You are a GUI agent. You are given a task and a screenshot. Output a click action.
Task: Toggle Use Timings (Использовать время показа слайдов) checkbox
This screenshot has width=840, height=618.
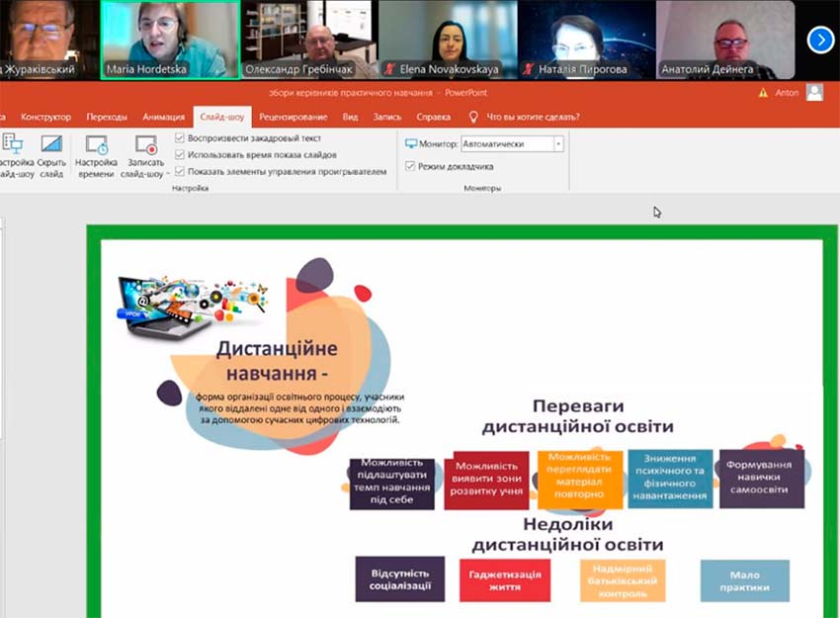point(179,155)
